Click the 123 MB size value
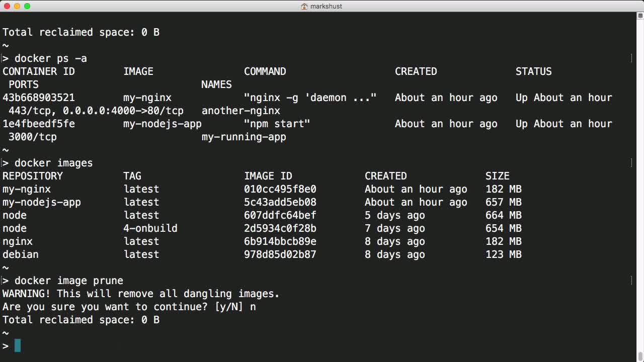Screen dimensions: 644x362 [x=504, y=254]
